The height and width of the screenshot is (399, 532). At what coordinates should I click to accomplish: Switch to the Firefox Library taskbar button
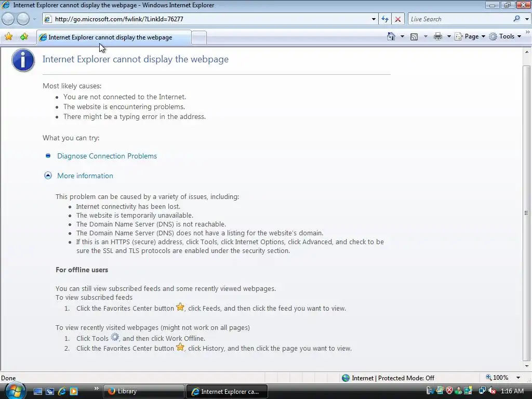pos(143,391)
